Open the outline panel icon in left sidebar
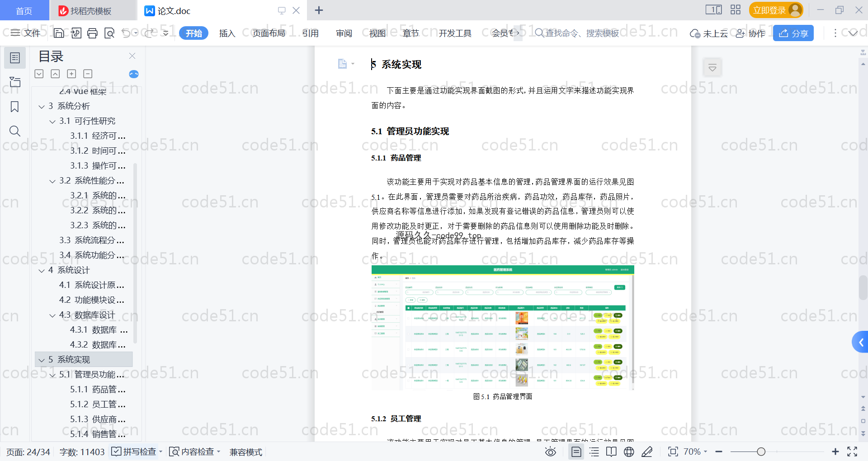 [x=15, y=58]
